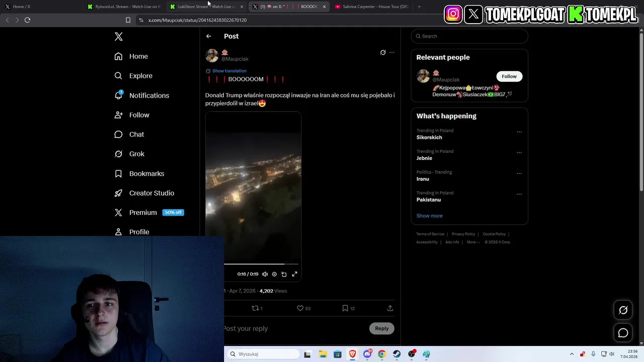Repost the post using the repost icon
The image size is (644, 362).
pyautogui.click(x=257, y=308)
